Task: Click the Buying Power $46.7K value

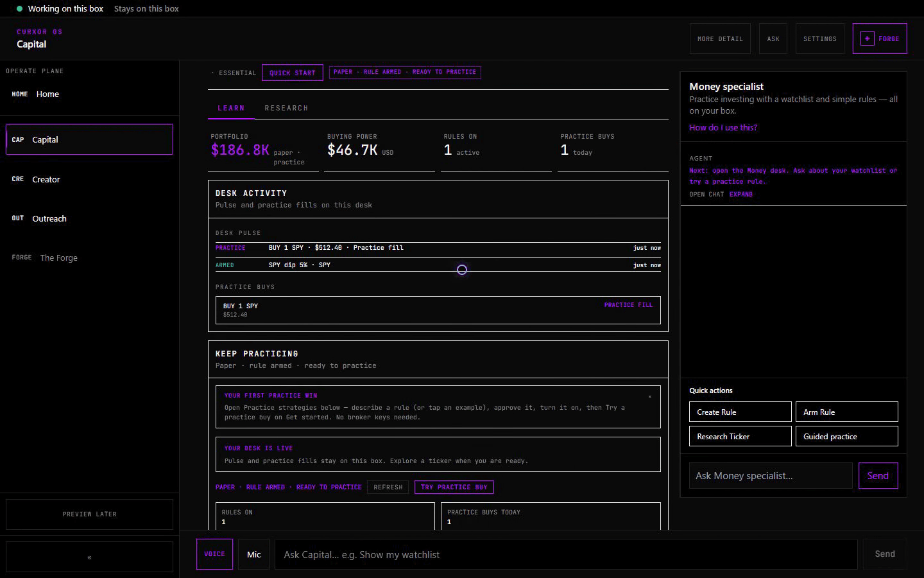Action: [x=352, y=150]
